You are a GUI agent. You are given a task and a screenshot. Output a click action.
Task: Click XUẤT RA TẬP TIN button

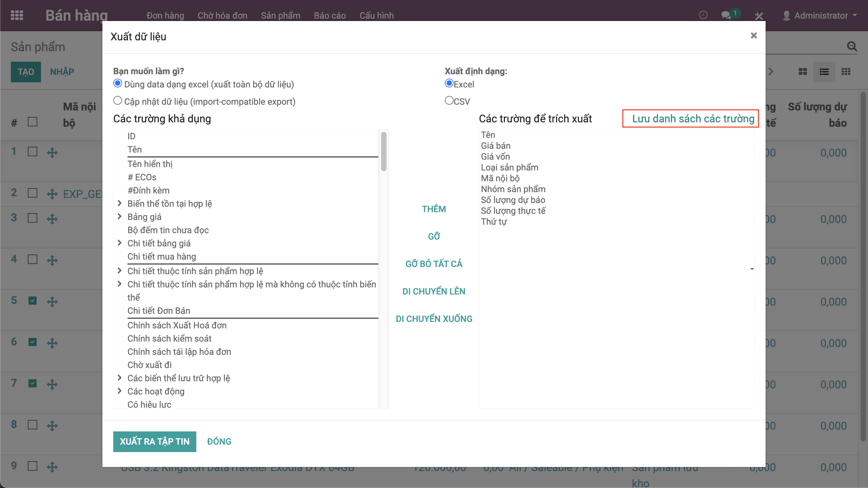(x=155, y=441)
